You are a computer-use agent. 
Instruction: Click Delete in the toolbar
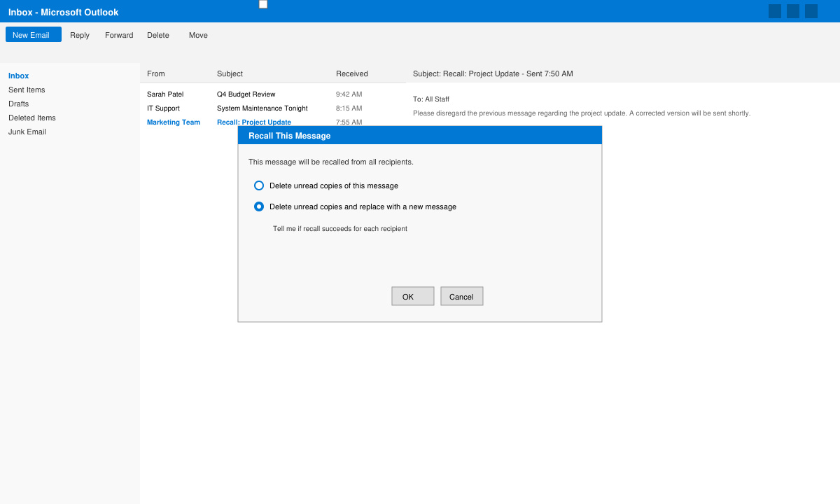pos(158,35)
